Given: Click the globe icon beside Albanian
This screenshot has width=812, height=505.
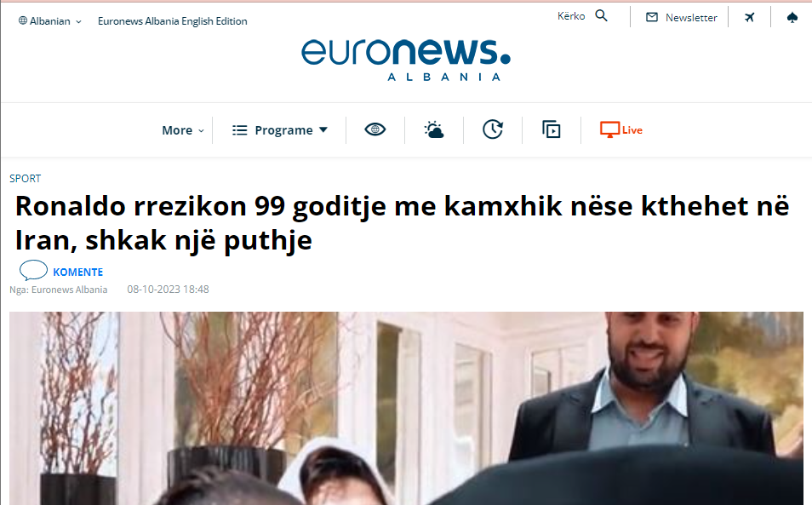Looking at the screenshot, I should click(23, 20).
